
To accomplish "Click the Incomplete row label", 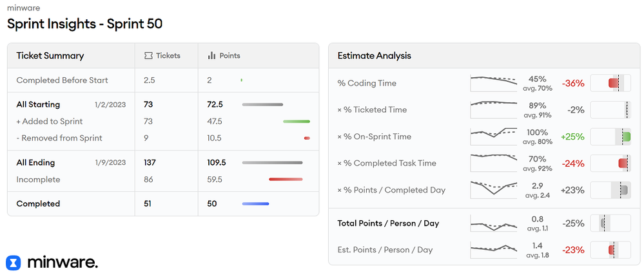I will click(38, 180).
